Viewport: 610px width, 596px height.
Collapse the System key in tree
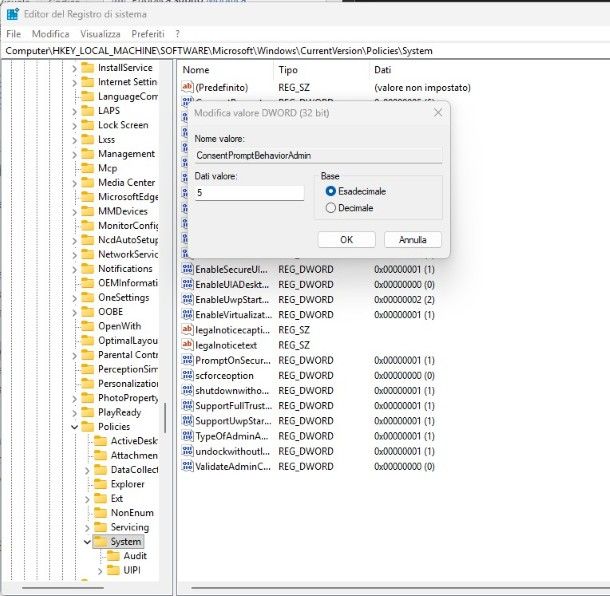tap(87, 542)
